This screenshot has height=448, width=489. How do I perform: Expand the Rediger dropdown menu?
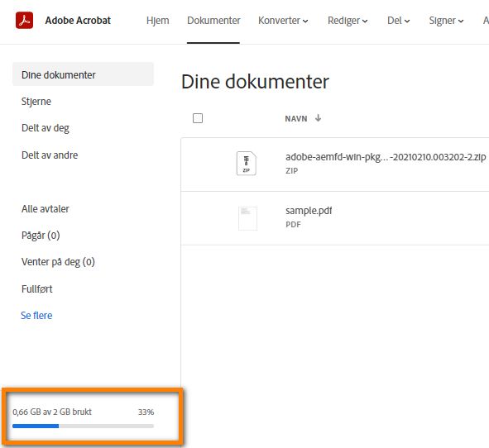[x=348, y=21]
